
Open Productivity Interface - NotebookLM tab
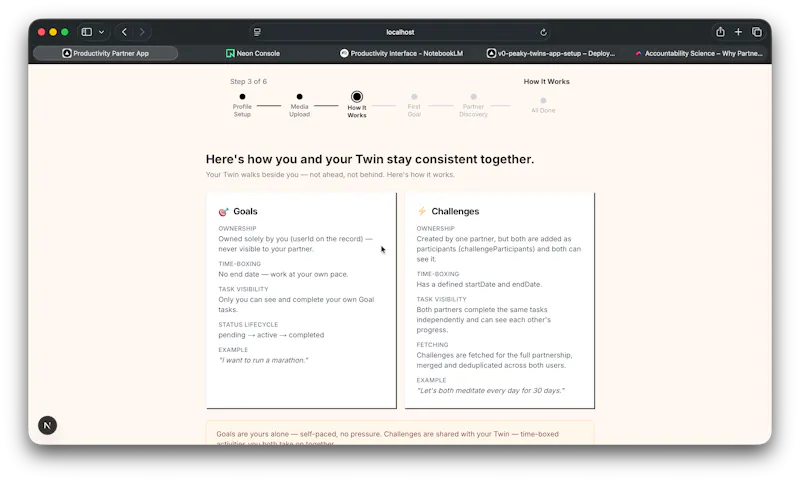[402, 53]
